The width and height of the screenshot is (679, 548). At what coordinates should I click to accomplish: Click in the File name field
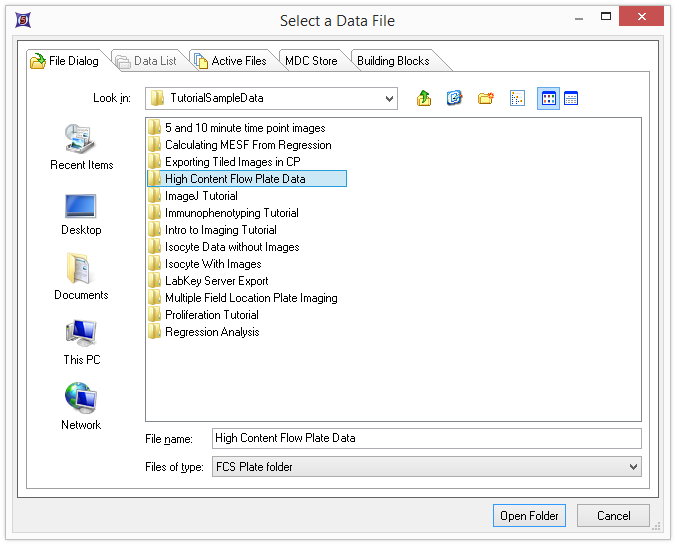pyautogui.click(x=426, y=438)
